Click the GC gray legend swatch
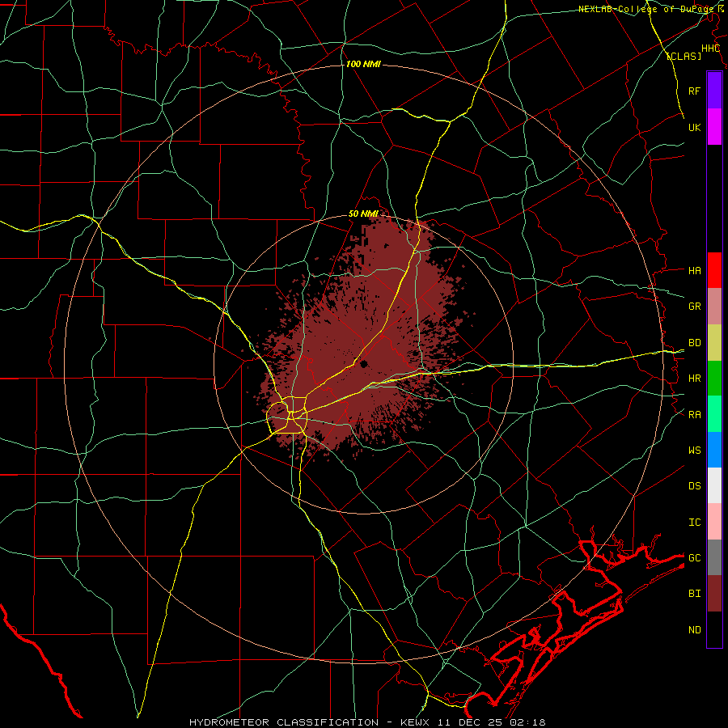728x728 pixels. click(x=714, y=557)
